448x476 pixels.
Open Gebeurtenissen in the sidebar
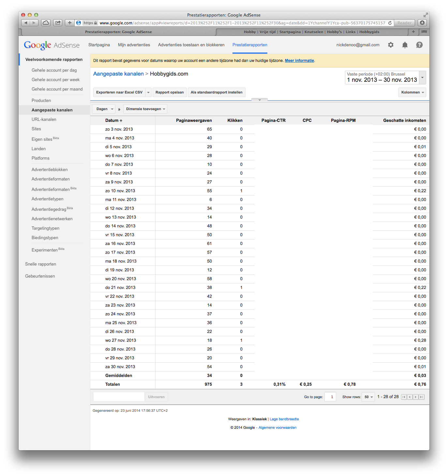click(40, 276)
